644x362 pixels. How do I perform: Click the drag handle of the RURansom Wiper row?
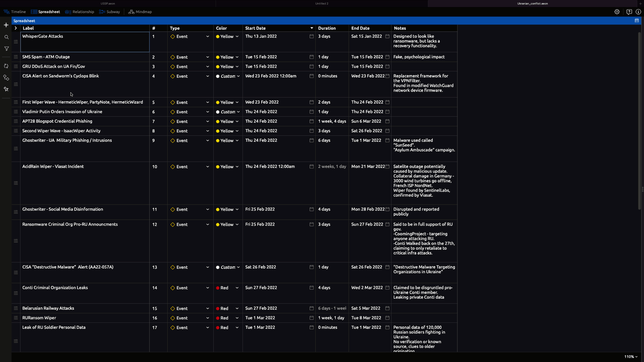16,318
